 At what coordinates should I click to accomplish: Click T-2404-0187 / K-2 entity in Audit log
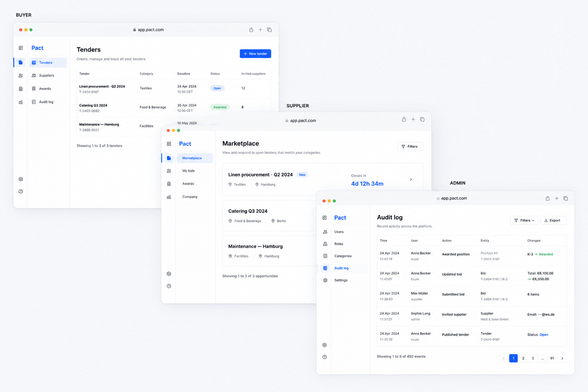[494, 279]
